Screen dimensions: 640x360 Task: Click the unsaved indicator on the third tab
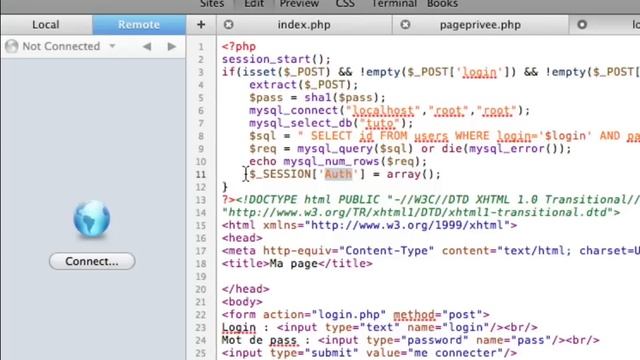click(x=582, y=25)
